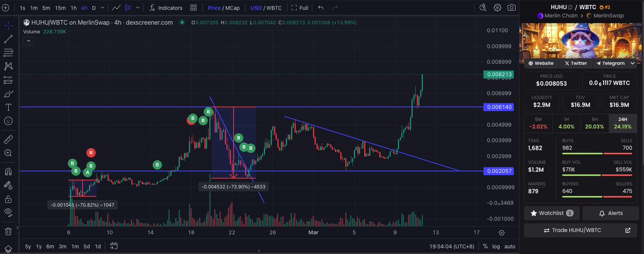Toggle USD / WBTC quote currency
The height and width of the screenshot is (254, 644).
pos(266,8)
